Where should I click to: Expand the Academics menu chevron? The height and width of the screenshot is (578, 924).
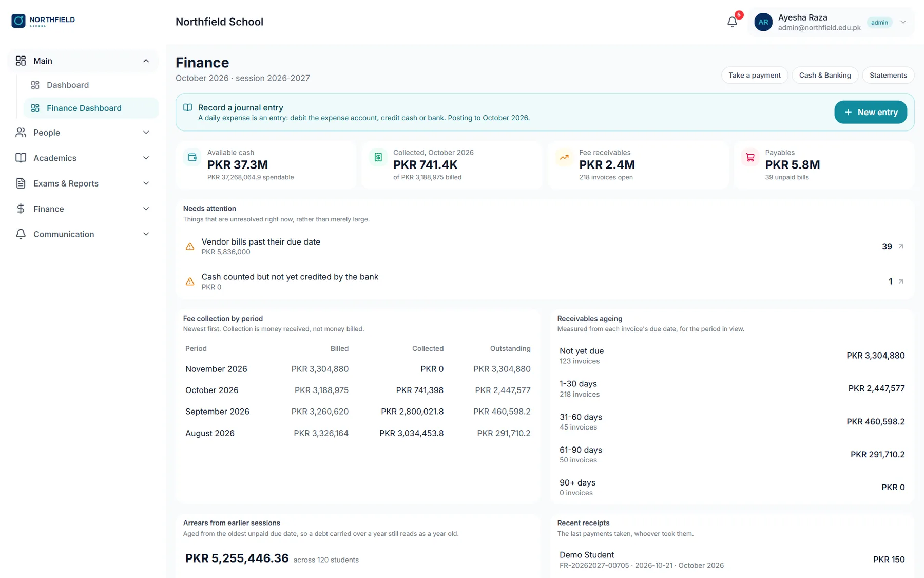146,158
